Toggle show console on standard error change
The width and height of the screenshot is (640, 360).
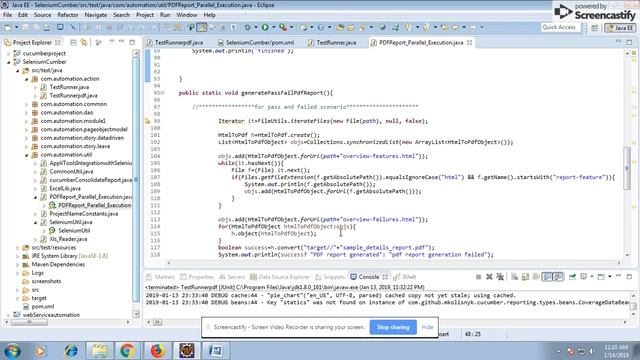[x=558, y=277]
